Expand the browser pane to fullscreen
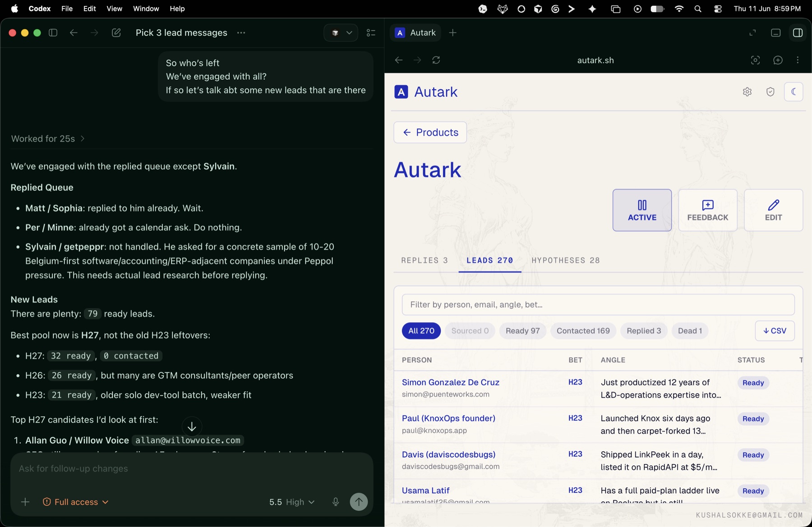The width and height of the screenshot is (812, 527). (752, 33)
